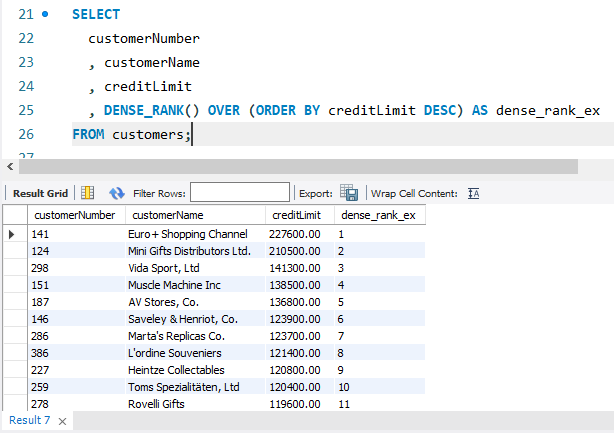Image resolution: width=614 pixels, height=433 pixels.
Task: Click credit limit 138500.00 cell
Action: 300,285
